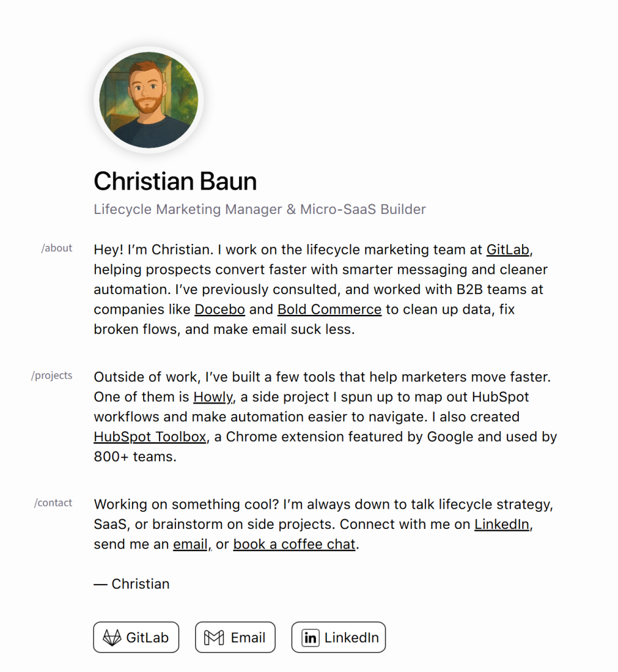Open the Bold Commerce link
Viewport: 618px width, 672px height.
pos(329,308)
